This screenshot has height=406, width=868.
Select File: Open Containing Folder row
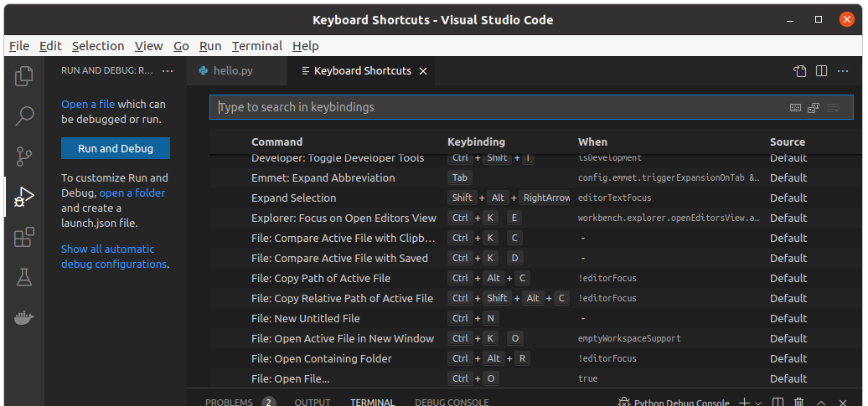531,358
